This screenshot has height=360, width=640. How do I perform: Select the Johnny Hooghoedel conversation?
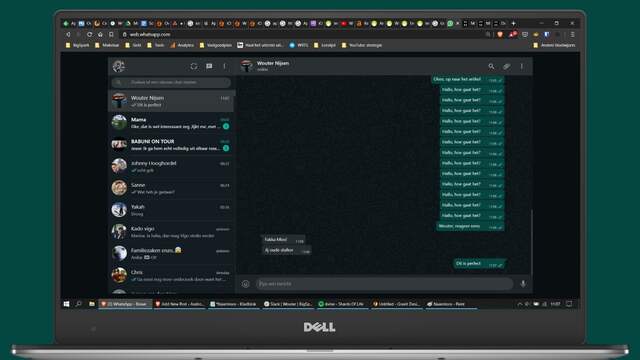click(171, 166)
